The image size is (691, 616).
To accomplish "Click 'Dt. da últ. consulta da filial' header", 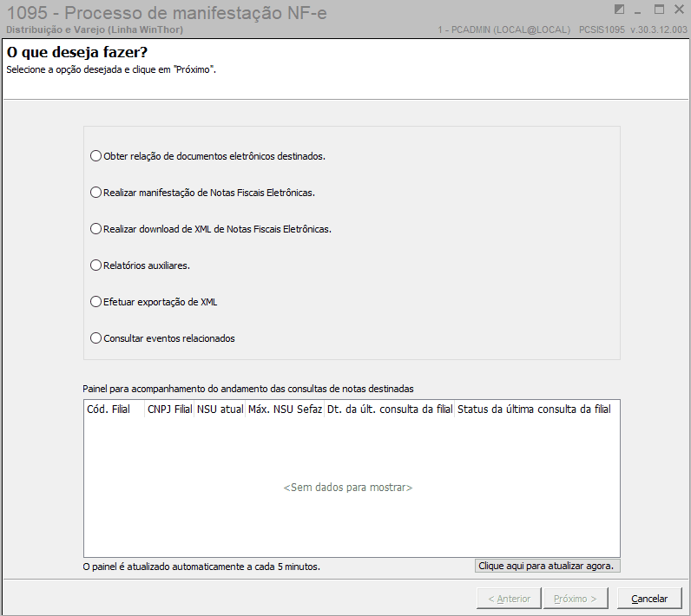I will [x=390, y=409].
